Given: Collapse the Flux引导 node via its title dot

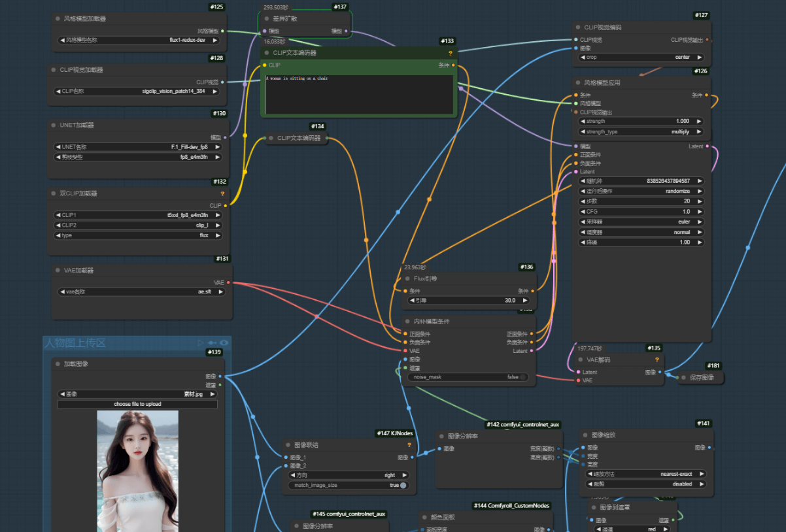Looking at the screenshot, I should point(407,278).
